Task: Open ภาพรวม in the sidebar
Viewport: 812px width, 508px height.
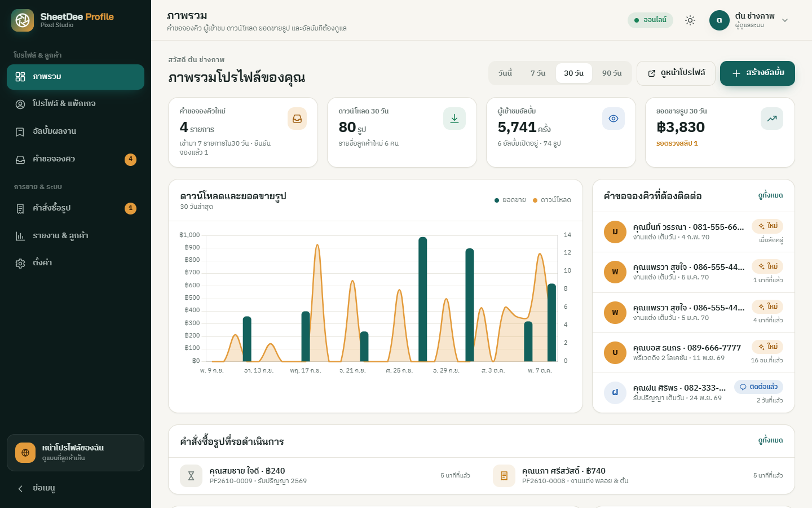Action: 76,77
